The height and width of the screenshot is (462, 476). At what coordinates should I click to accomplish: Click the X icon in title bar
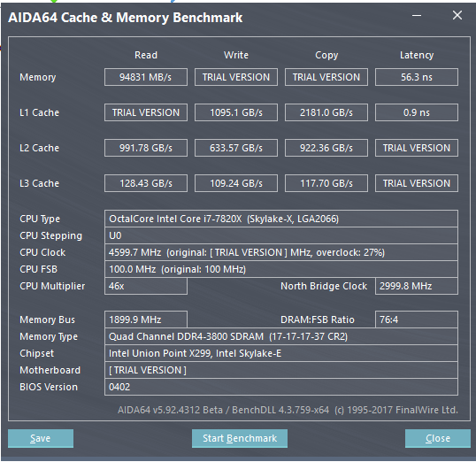point(457,15)
